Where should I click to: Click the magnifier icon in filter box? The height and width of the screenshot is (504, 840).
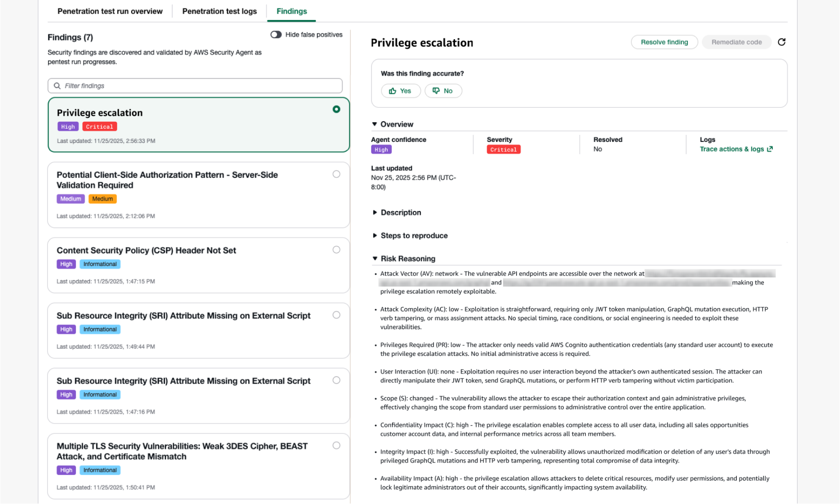57,86
